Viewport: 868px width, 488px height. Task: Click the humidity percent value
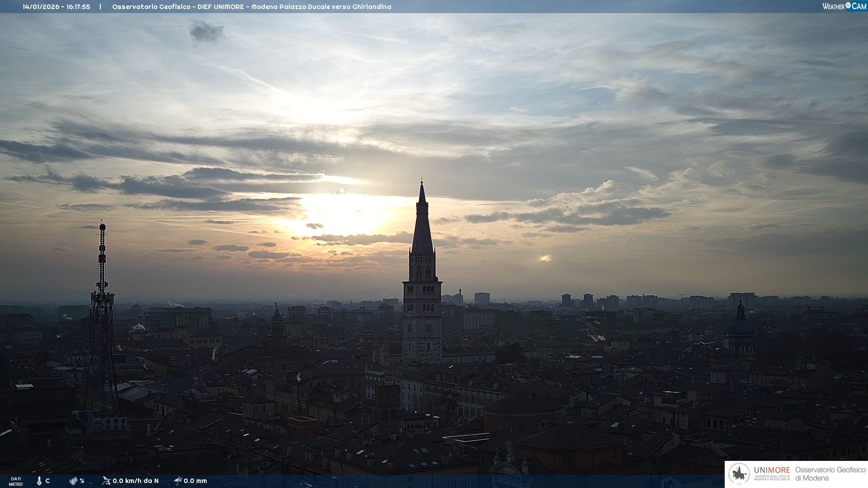82,481
